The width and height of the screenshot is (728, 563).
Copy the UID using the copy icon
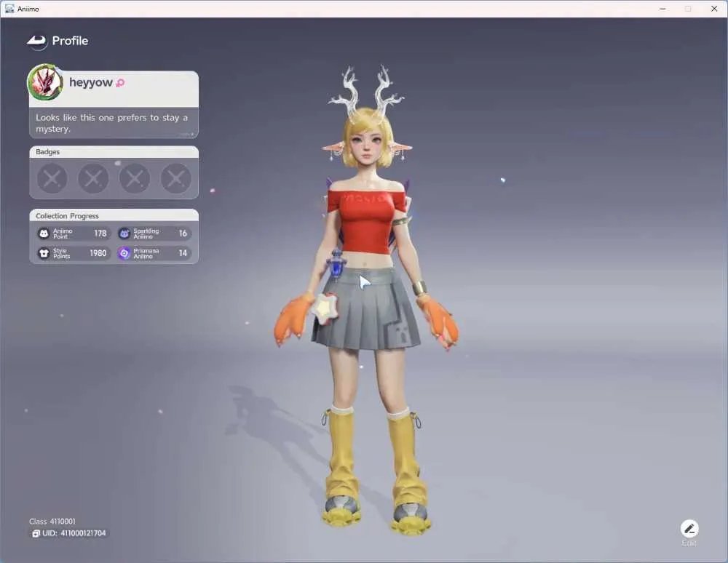36,534
